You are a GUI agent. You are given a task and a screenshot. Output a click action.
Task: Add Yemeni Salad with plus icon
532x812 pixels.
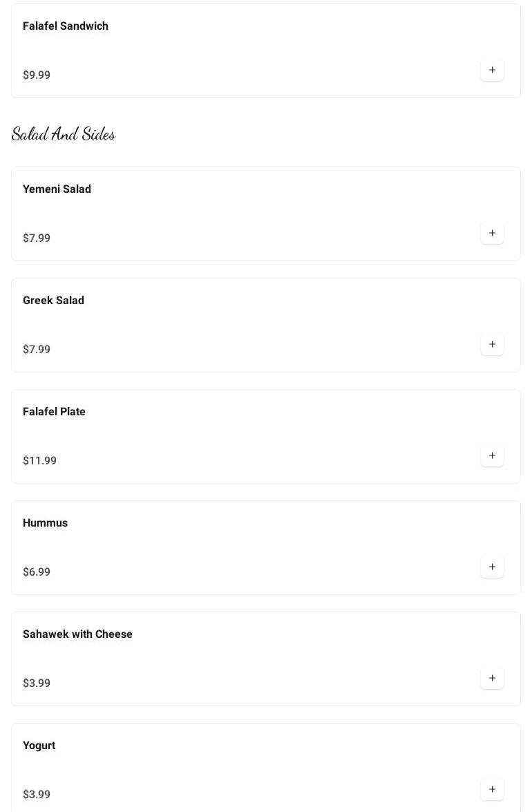(492, 233)
